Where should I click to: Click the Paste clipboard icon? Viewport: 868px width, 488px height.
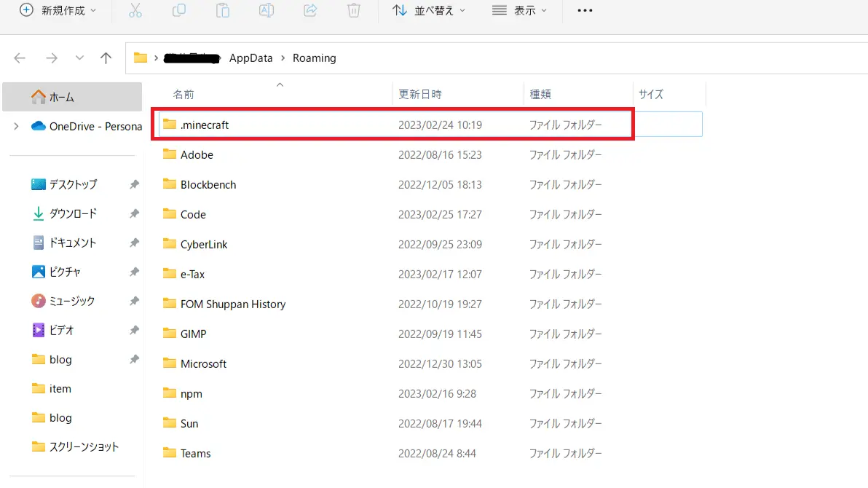point(223,10)
